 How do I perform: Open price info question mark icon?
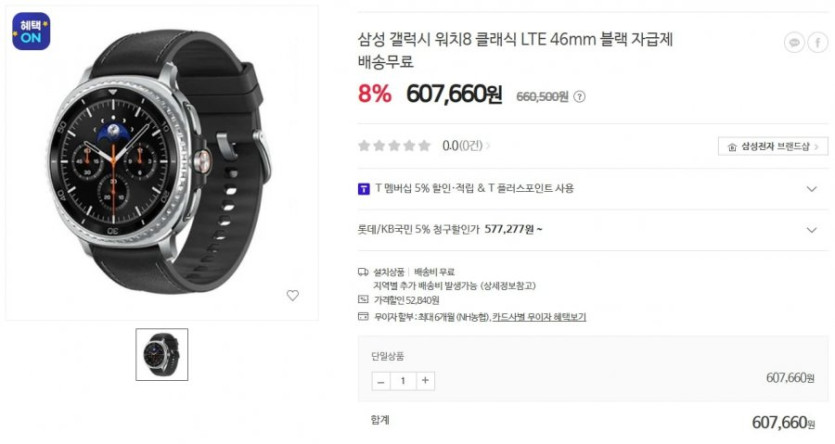pos(579,97)
